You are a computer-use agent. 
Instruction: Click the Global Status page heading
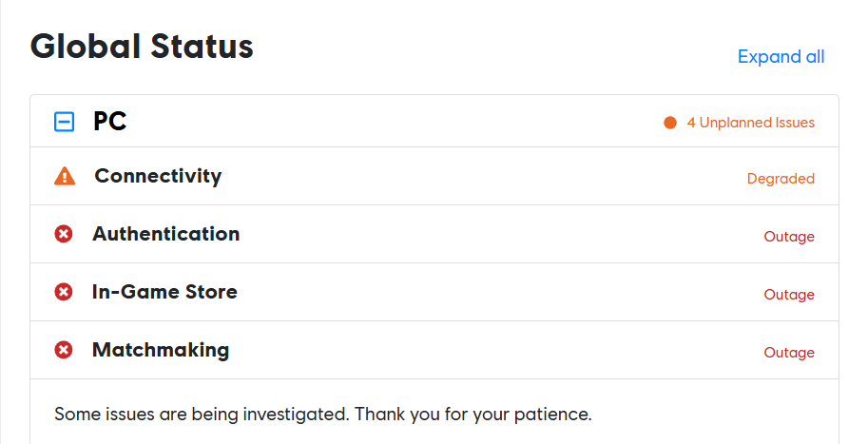coord(142,46)
